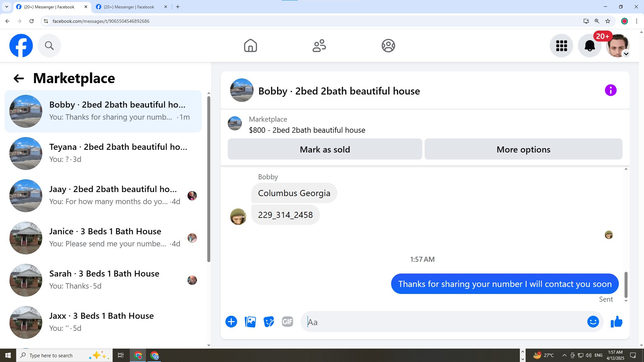Open the notifications bell

[x=590, y=46]
